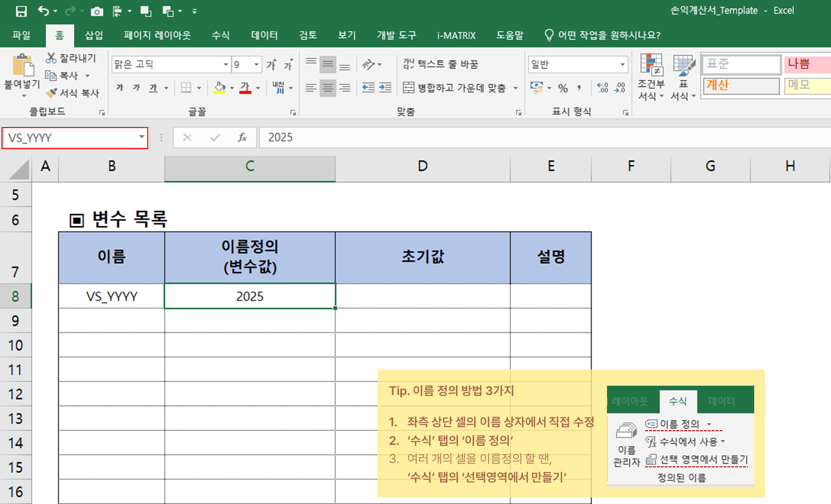Click increase indent icon
Viewport: 831px width, 504px height.
click(x=385, y=88)
